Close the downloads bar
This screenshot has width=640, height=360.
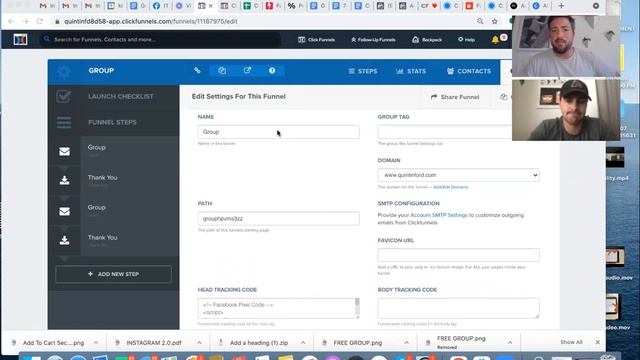(598, 342)
